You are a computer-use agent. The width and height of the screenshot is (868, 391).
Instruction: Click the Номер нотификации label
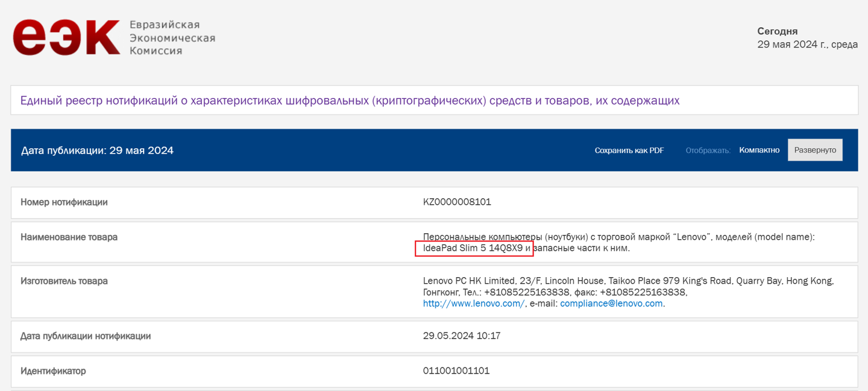click(64, 202)
